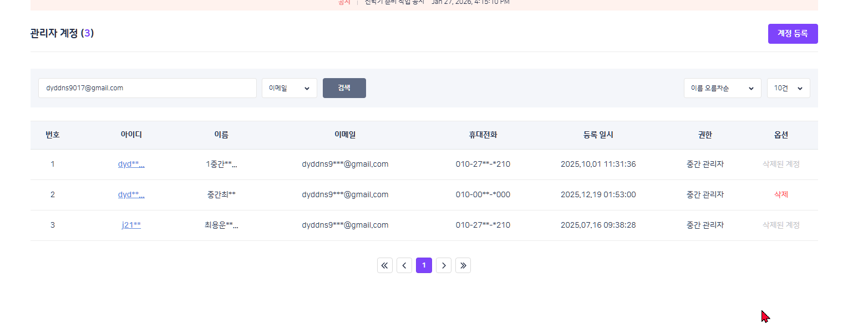Go to first page with double-left arrow
This screenshot has width=868, height=334.
coord(384,265)
